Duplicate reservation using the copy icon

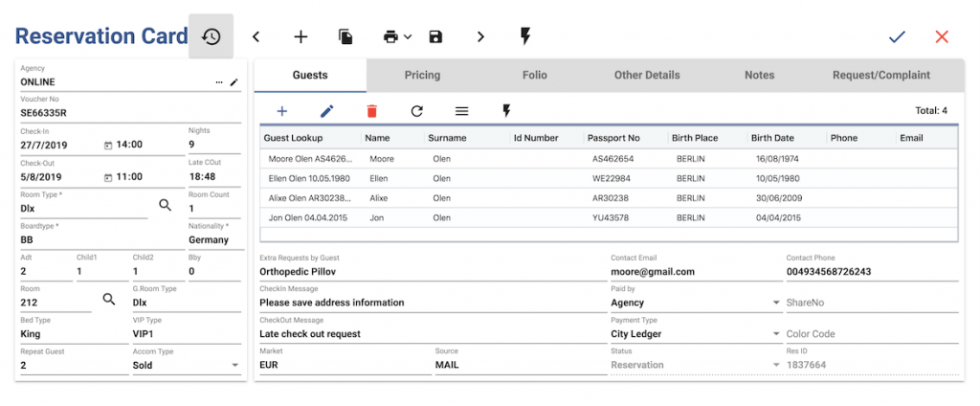click(x=345, y=37)
